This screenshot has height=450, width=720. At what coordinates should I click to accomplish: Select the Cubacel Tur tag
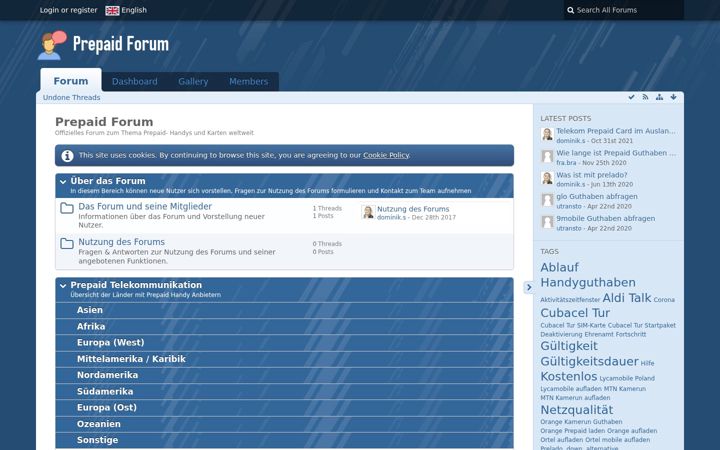tap(575, 313)
